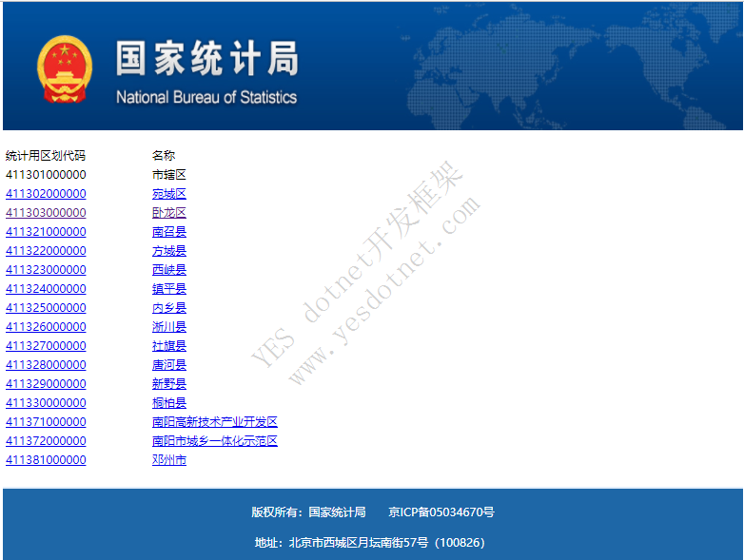The height and width of the screenshot is (560, 744).
Task: Open the 淅川县 link
Action: 169,327
